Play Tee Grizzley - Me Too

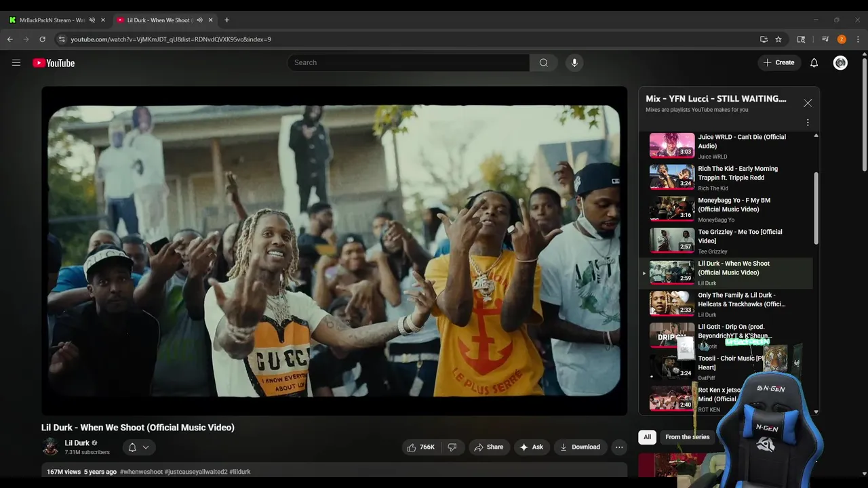tap(726, 241)
